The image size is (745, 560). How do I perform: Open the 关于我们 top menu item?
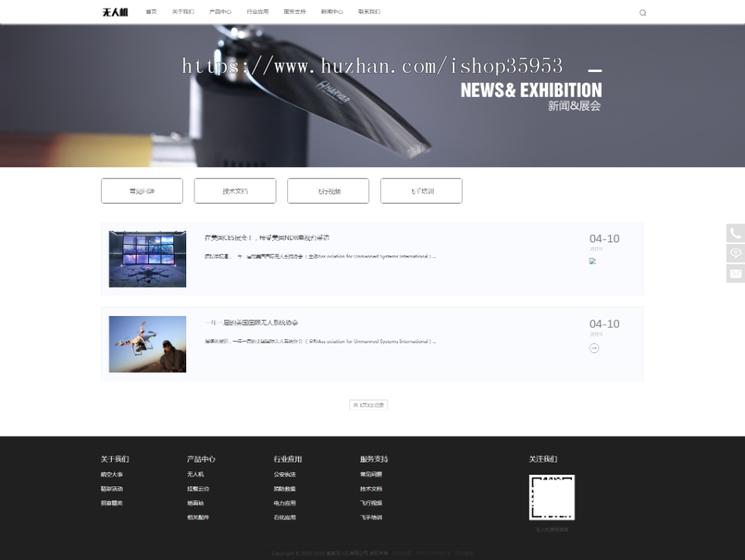[x=183, y=12]
